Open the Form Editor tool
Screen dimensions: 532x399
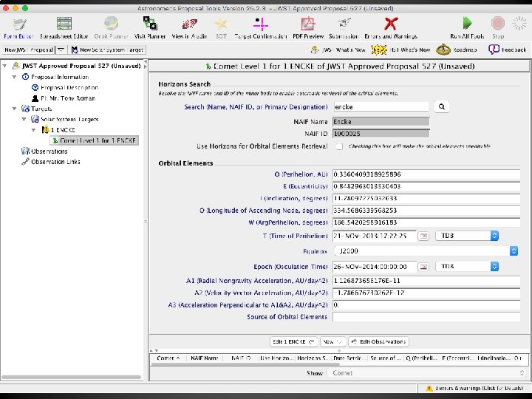coord(18,28)
